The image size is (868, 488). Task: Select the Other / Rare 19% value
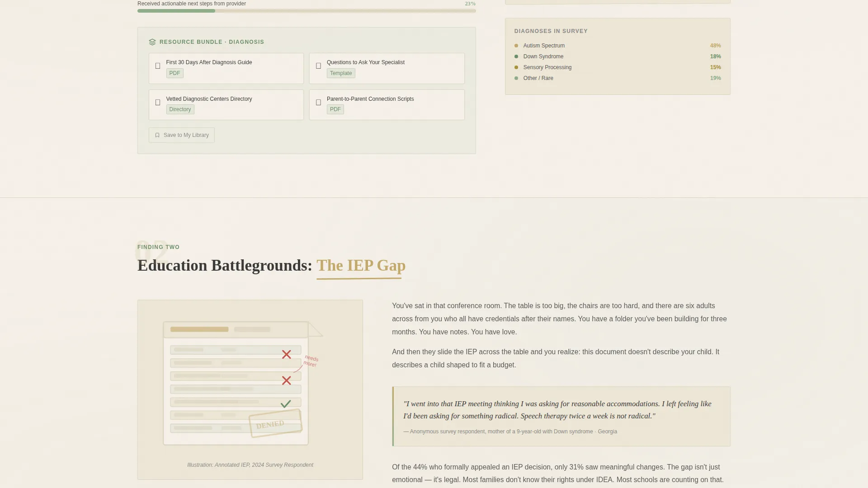coord(715,78)
